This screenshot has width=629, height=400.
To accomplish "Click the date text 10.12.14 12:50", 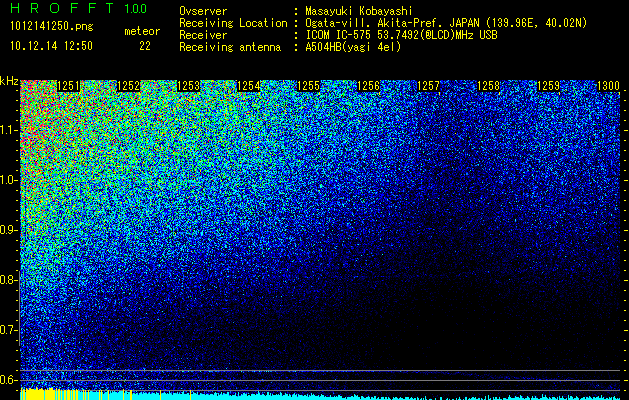I will tap(51, 46).
